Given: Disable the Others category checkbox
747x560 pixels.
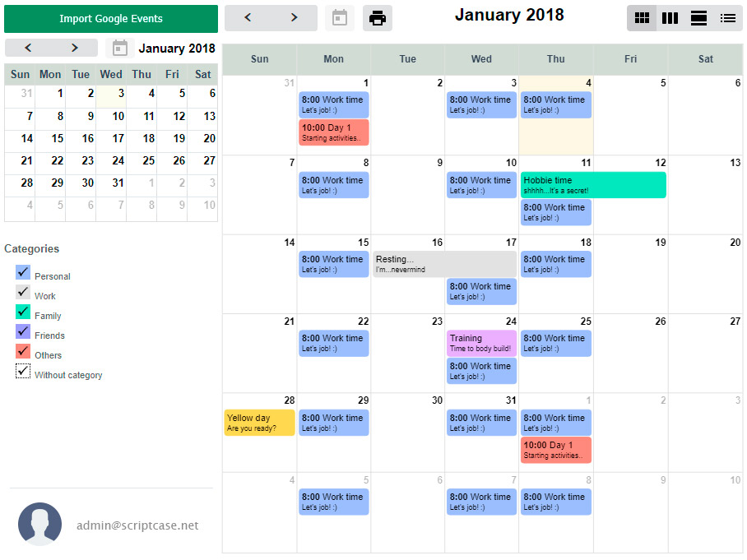Looking at the screenshot, I should click(23, 352).
